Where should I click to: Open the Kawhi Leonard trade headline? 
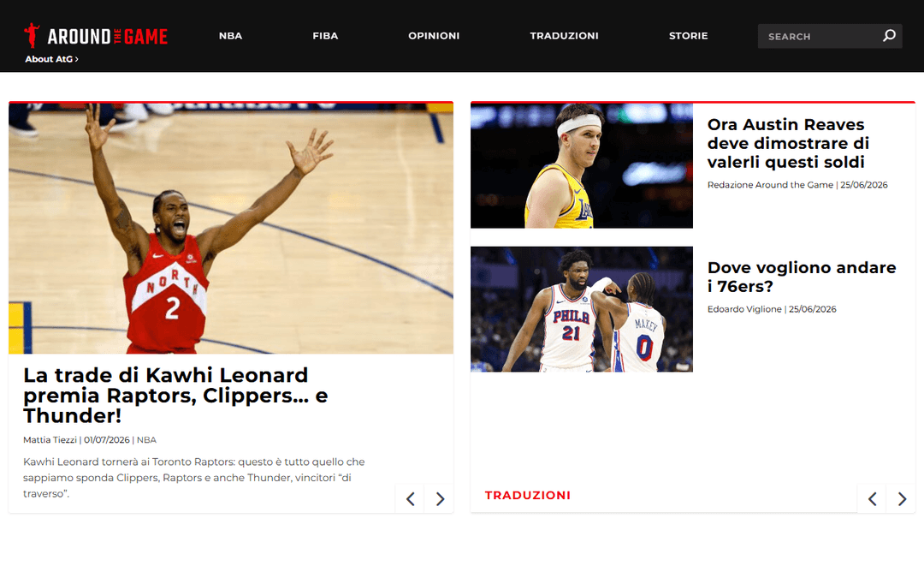tap(175, 395)
